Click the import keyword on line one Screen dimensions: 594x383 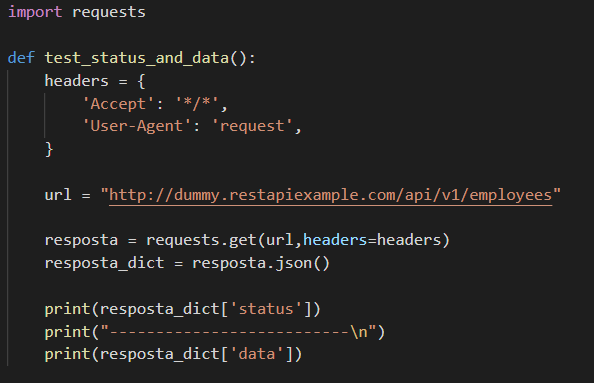pyautogui.click(x=35, y=12)
